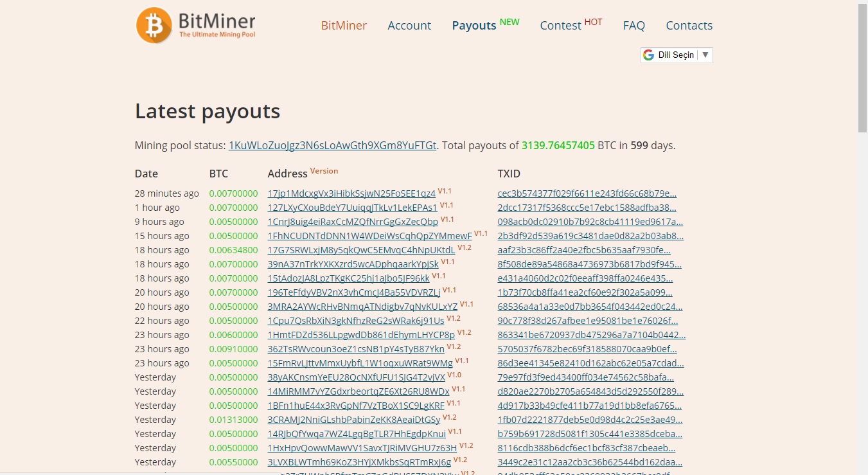Open address 14MiRMM7vYZGdxrbeortqZE6Xt26RU8WDx
Image resolution: width=868 pixels, height=475 pixels.
[359, 391]
